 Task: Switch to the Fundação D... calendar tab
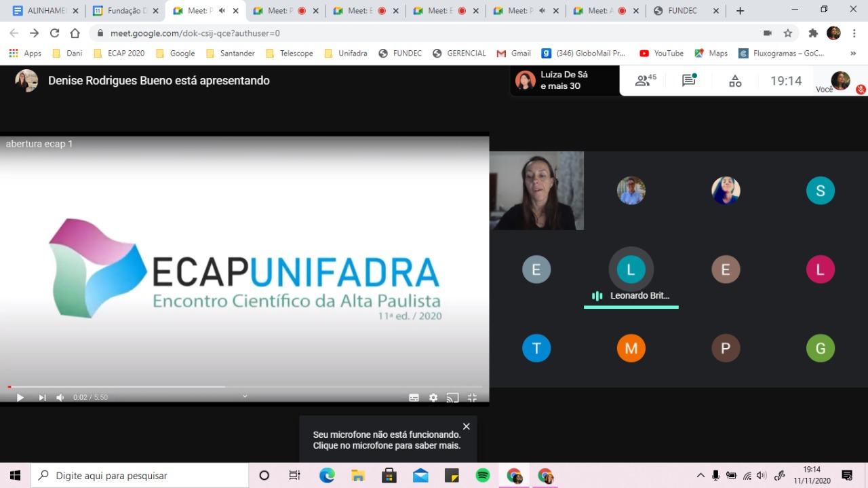click(x=126, y=11)
